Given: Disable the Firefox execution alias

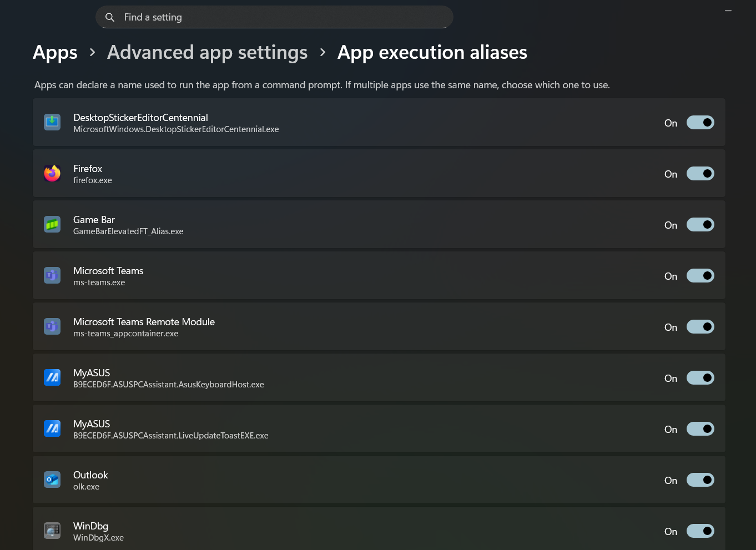Looking at the screenshot, I should click(700, 174).
